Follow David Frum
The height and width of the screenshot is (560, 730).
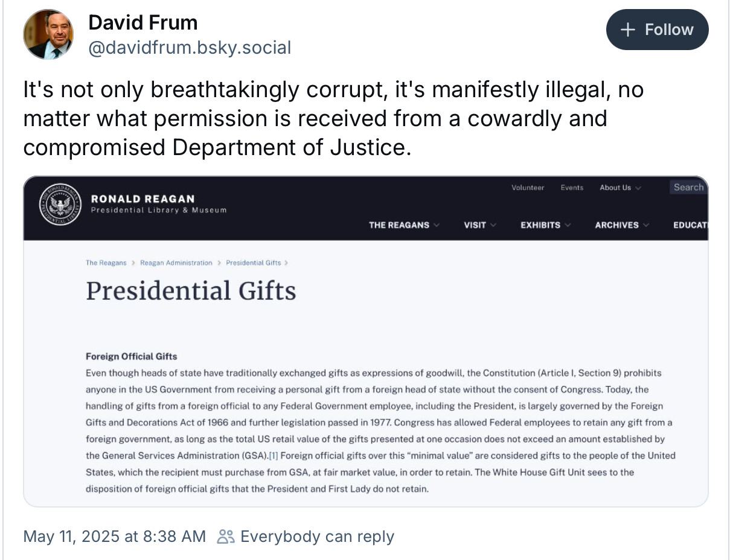point(657,30)
